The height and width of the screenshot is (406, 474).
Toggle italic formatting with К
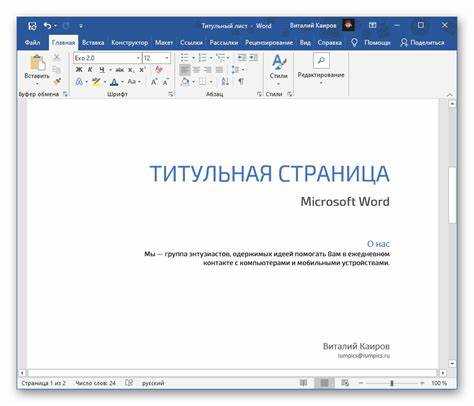pos(90,69)
